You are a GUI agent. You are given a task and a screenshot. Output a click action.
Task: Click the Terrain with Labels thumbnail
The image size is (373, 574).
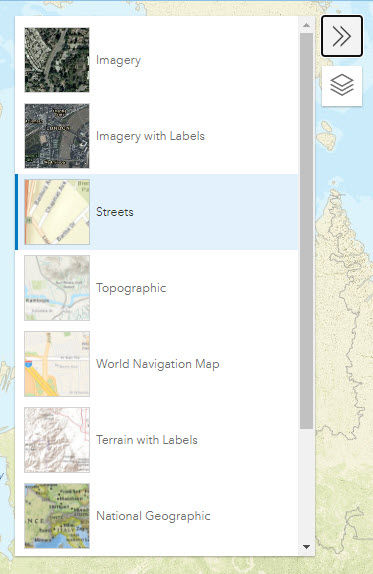click(x=57, y=440)
